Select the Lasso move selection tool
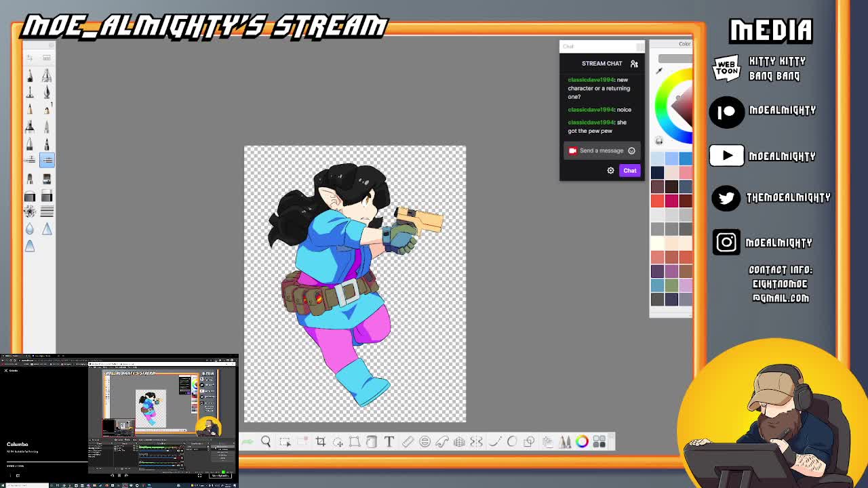This screenshot has height=488, width=868. (x=338, y=442)
